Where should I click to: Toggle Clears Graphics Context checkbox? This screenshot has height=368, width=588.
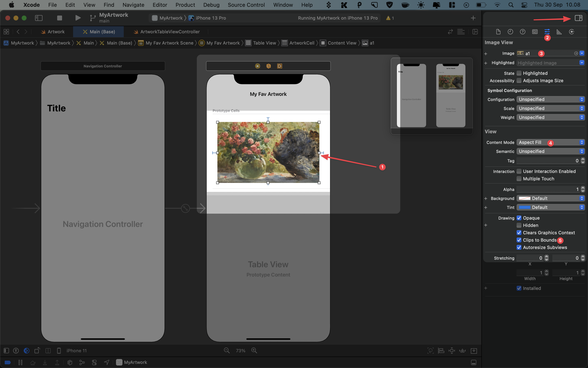coord(519,233)
